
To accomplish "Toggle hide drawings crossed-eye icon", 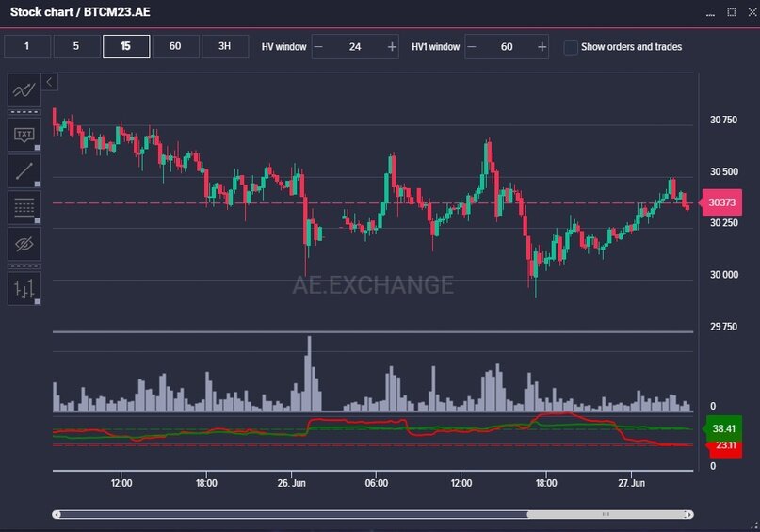I will pos(24,244).
